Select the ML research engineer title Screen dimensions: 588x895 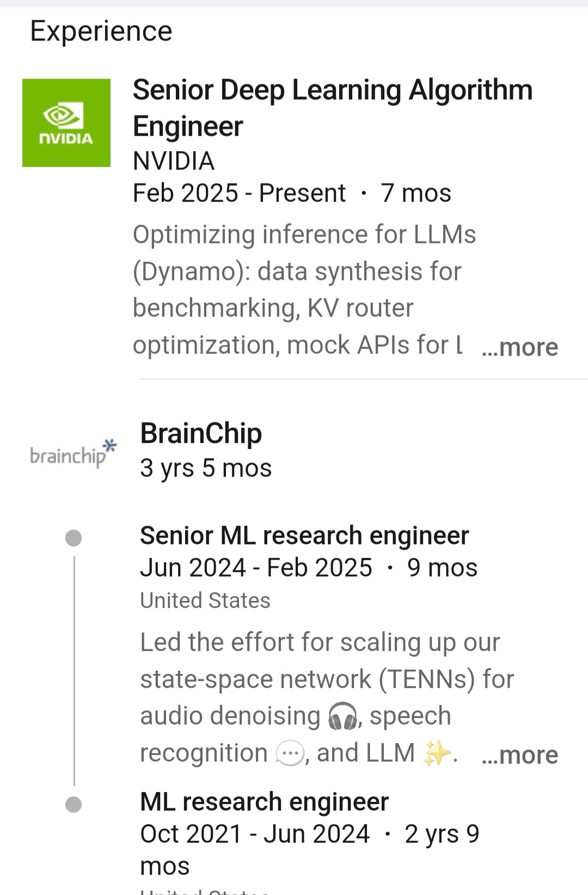click(264, 802)
